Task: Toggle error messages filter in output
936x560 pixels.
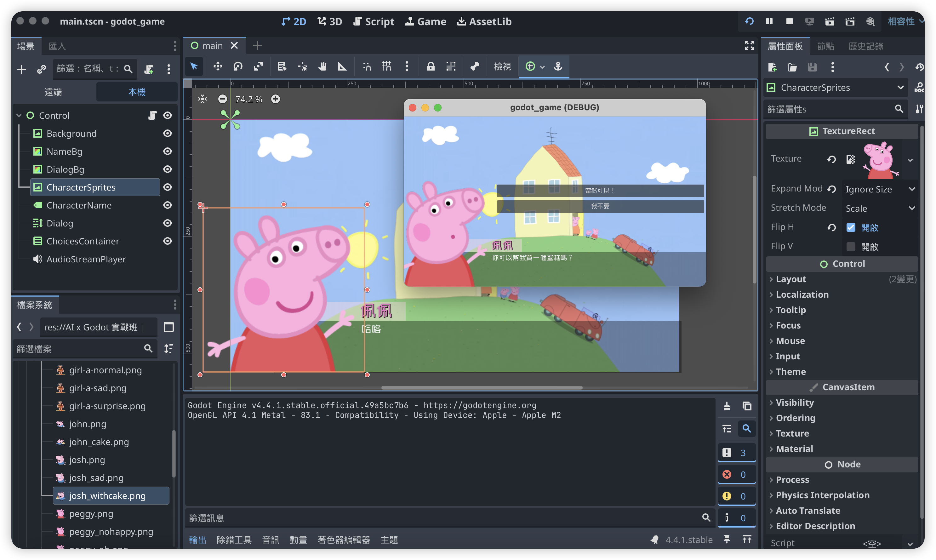Action: coord(736,475)
